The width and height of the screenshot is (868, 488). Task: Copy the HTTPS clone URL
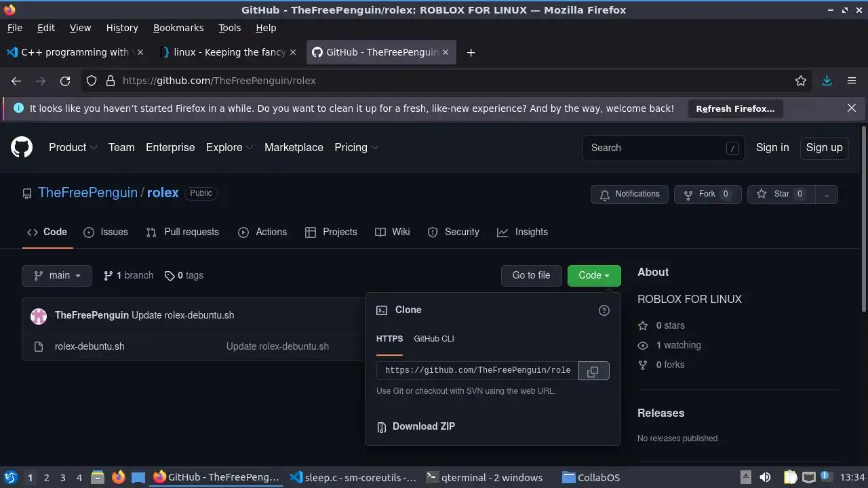coord(593,371)
